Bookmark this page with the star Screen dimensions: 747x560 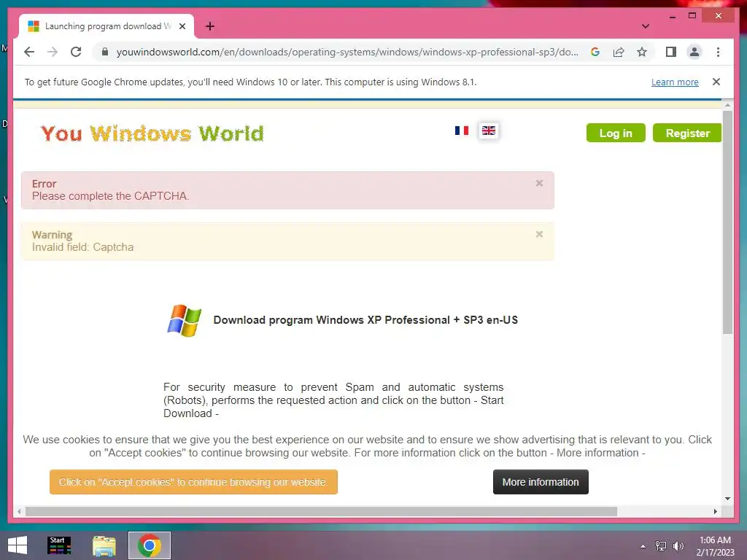pyautogui.click(x=642, y=52)
